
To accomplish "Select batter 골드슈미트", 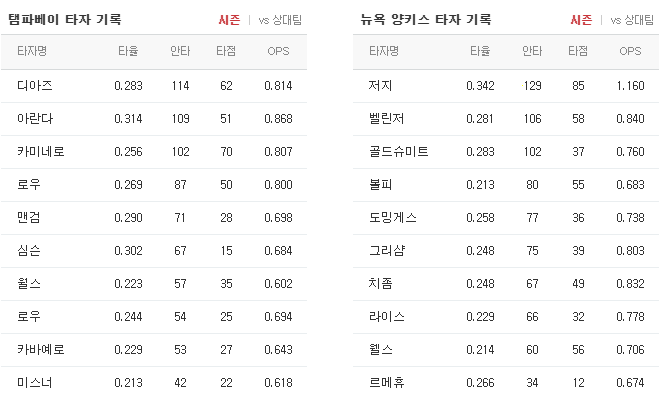I will (399, 152).
